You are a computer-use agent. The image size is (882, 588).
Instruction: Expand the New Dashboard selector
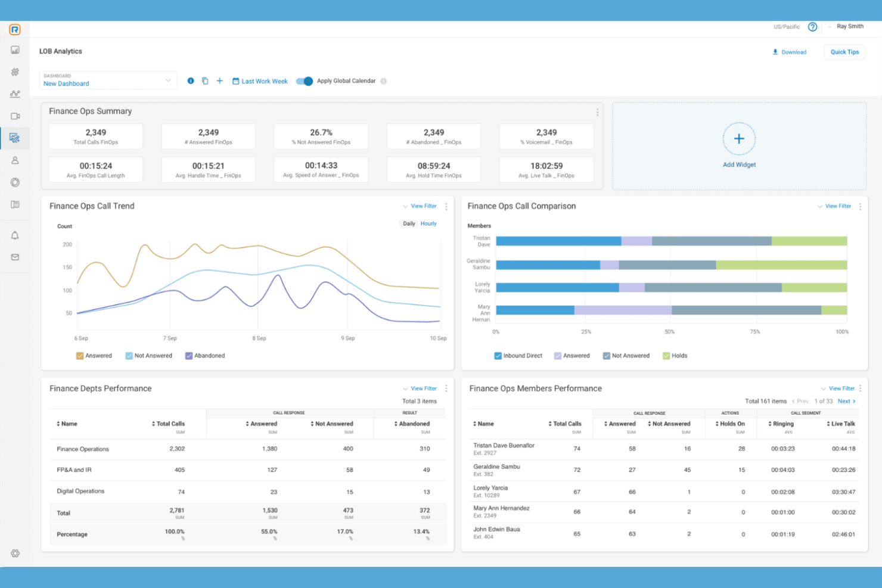pos(169,80)
